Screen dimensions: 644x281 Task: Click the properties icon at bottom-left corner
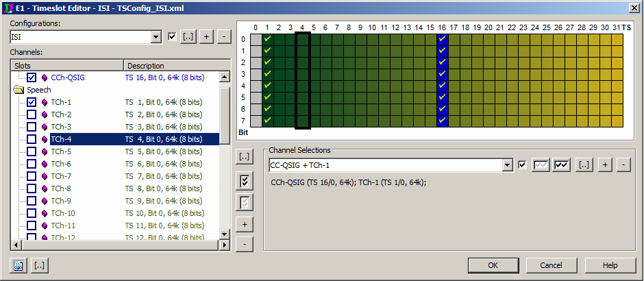click(x=20, y=265)
